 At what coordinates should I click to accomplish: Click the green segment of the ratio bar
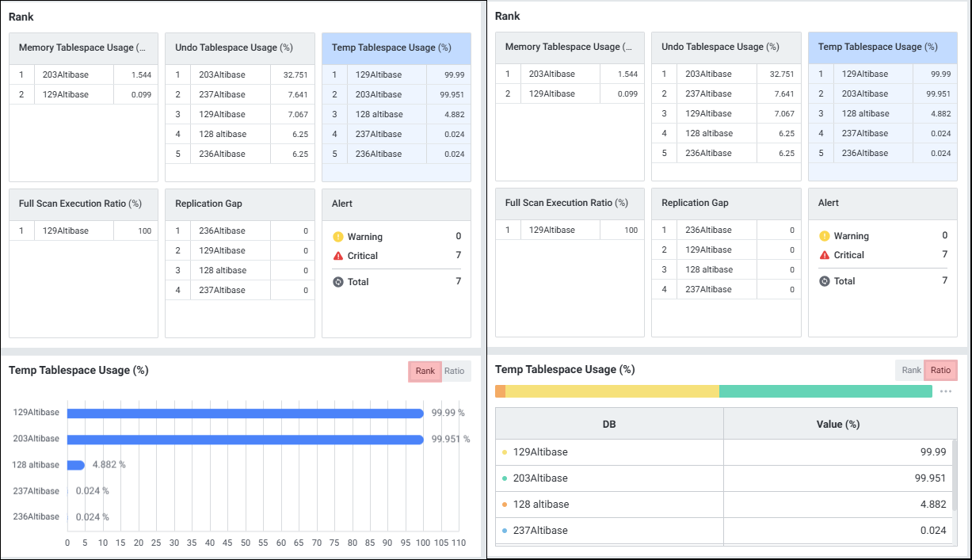825,391
